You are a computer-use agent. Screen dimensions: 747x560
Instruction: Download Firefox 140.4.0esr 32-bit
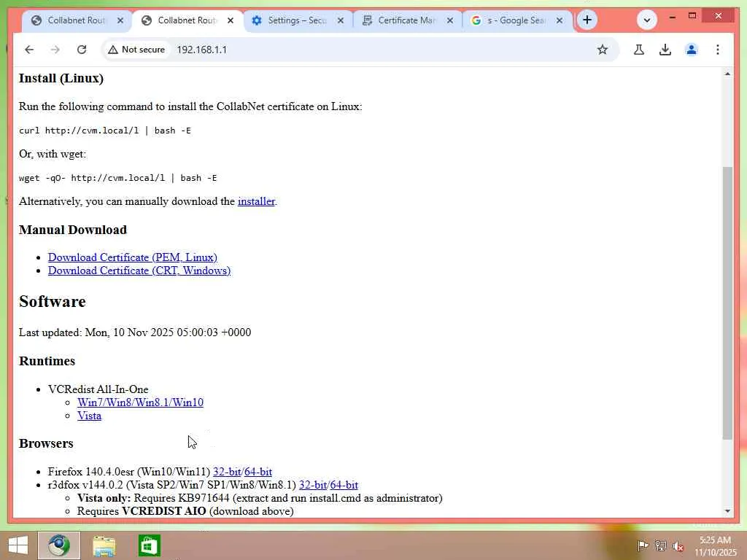pyautogui.click(x=227, y=472)
